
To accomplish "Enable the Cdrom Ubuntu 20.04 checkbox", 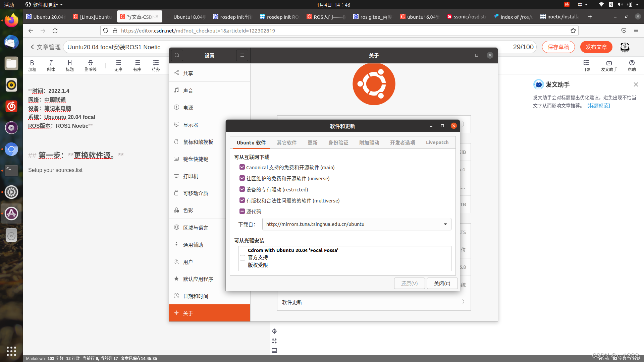I will (243, 258).
